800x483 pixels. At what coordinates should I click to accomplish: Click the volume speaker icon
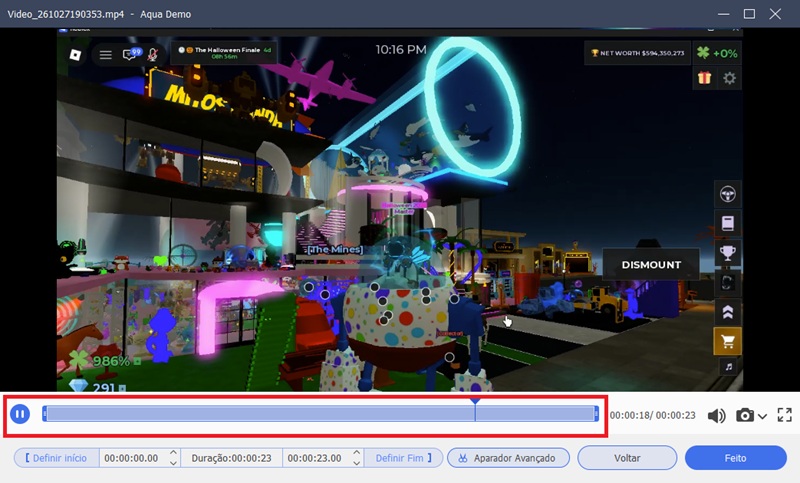(716, 416)
